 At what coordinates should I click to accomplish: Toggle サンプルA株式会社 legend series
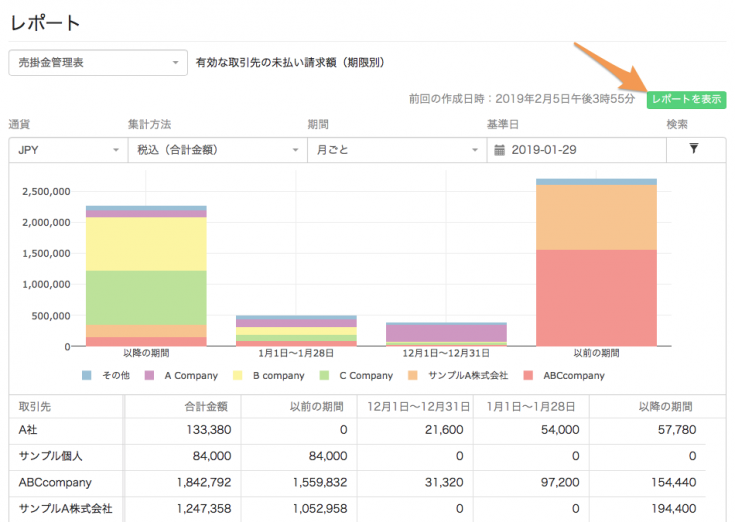(458, 376)
